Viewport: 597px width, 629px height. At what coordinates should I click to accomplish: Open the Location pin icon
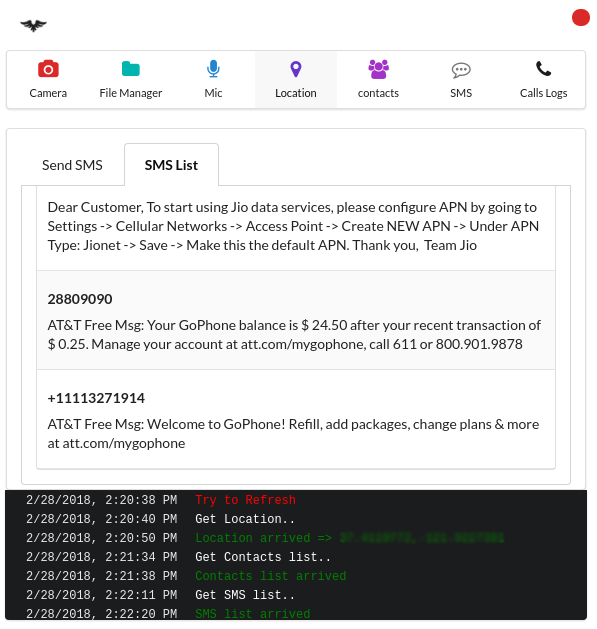(296, 69)
